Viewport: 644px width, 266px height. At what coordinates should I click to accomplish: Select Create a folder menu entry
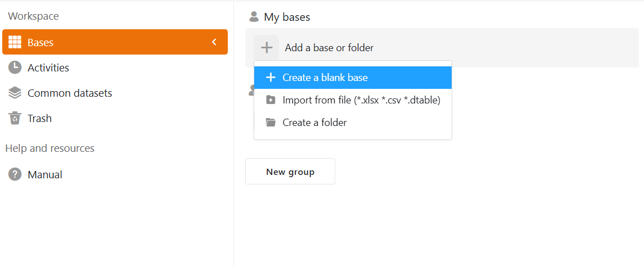(314, 123)
